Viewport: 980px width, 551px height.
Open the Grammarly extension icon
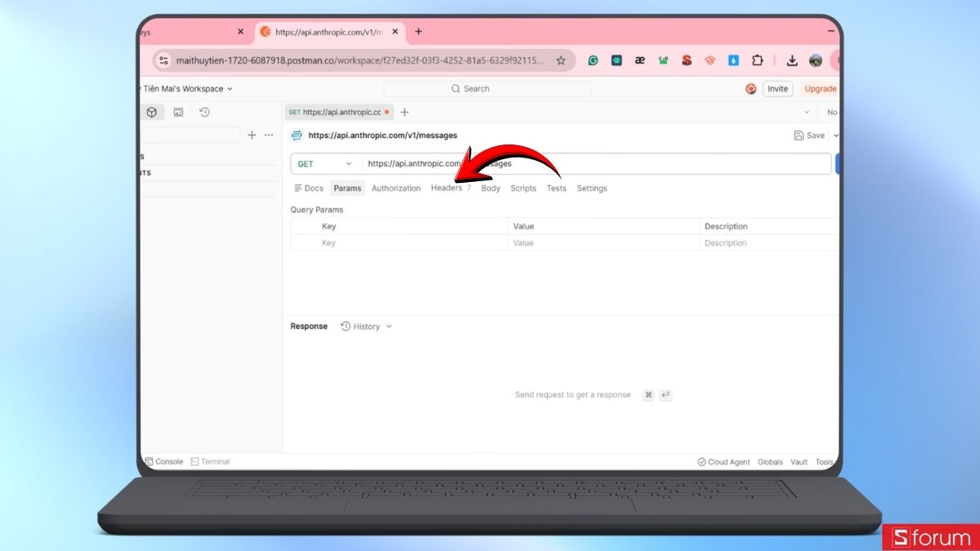pyautogui.click(x=593, y=60)
